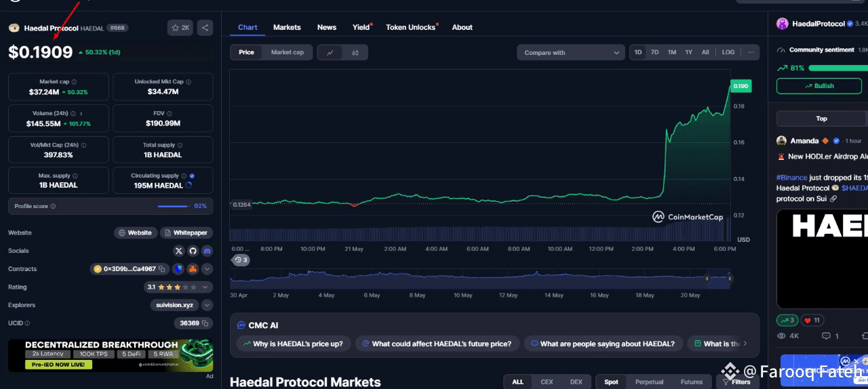Open the GitHub social link
Screen dimensions: 868x389
click(193, 251)
